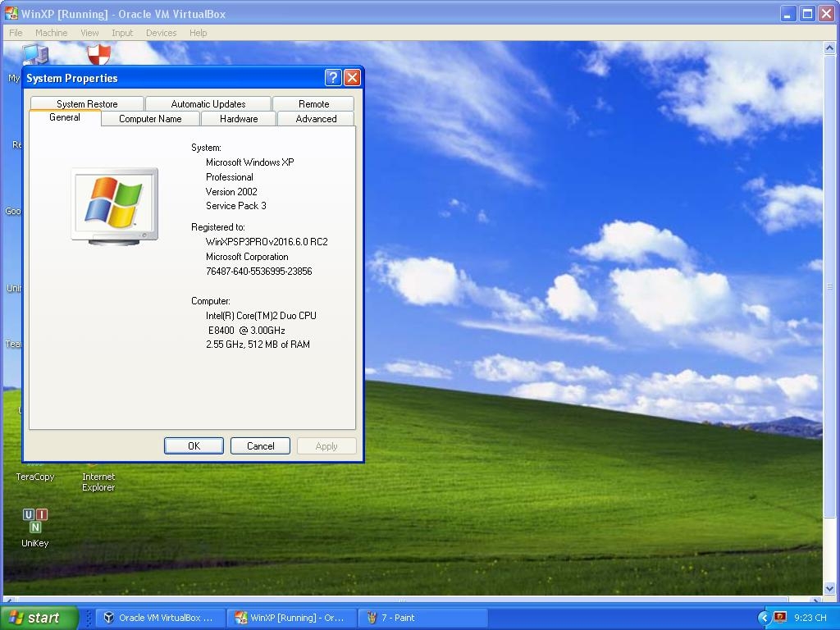Switch to the Remote tab
Screen dimensions: 840x630
coord(313,104)
